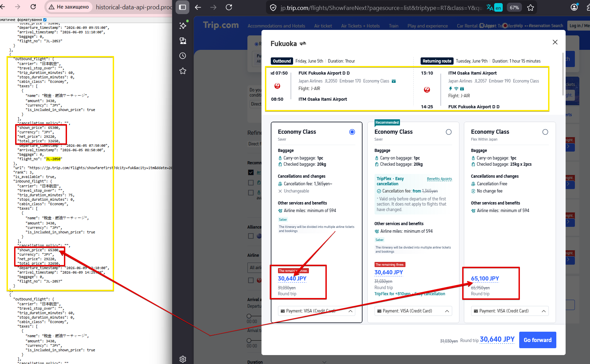Click the JAL logo on returning flight

[427, 90]
